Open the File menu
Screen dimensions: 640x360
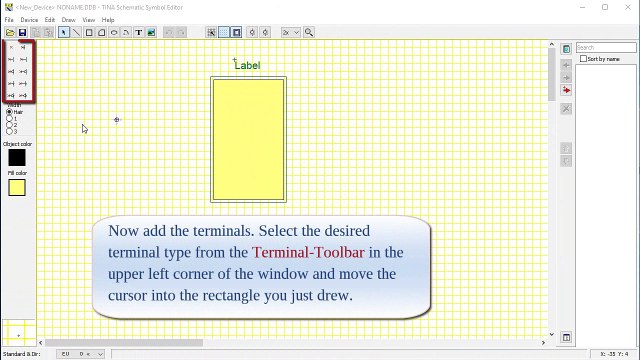click(9, 20)
